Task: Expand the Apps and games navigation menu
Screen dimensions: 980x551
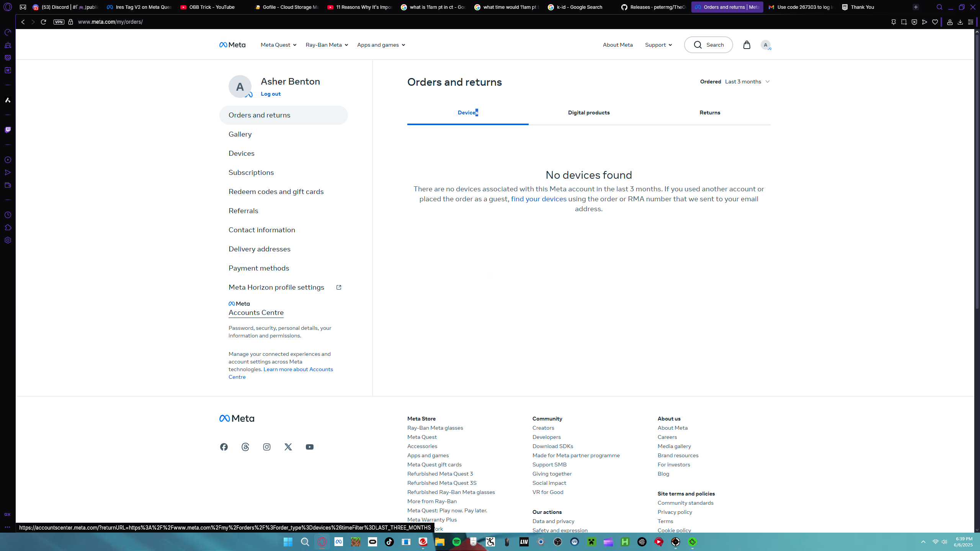Action: pos(381,45)
